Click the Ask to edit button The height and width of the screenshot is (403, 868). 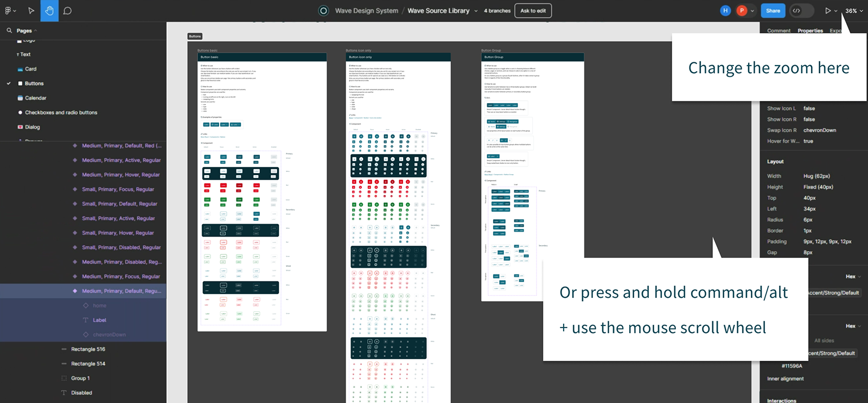pyautogui.click(x=533, y=10)
